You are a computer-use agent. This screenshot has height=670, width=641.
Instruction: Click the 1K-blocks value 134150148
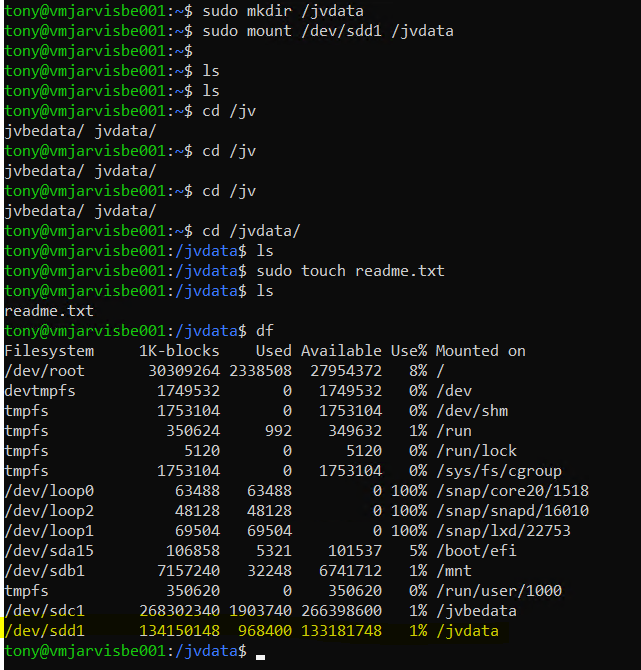pos(179,631)
